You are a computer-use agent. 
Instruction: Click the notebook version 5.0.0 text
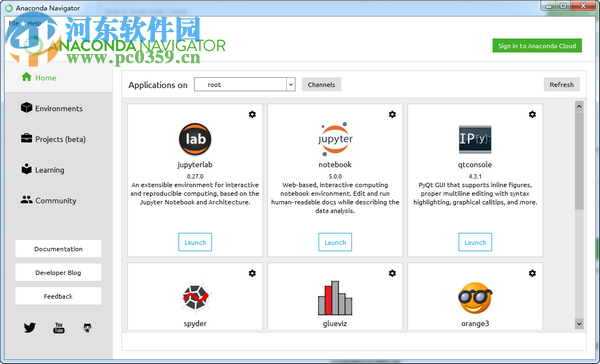pos(335,176)
